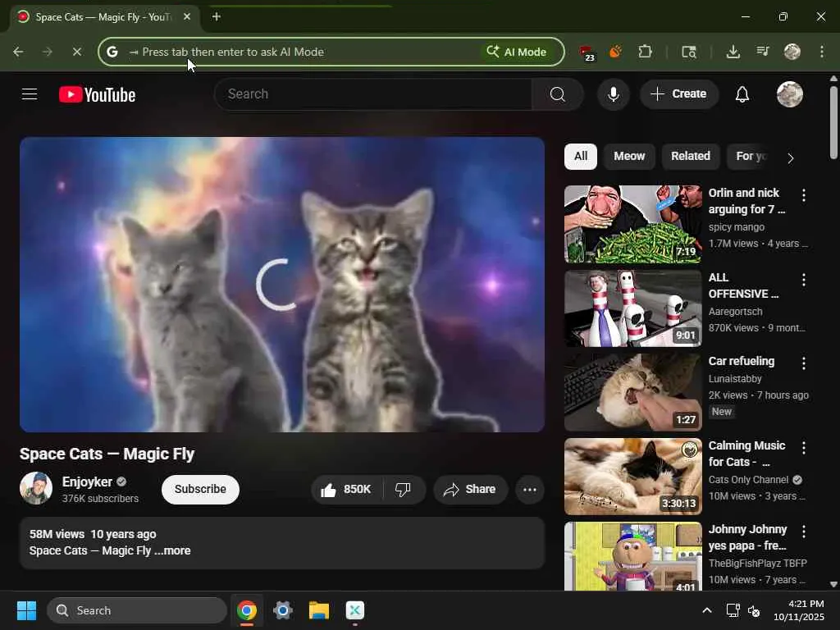Open the Chrome three-dot menu
This screenshot has height=630, width=840.
coord(822,52)
